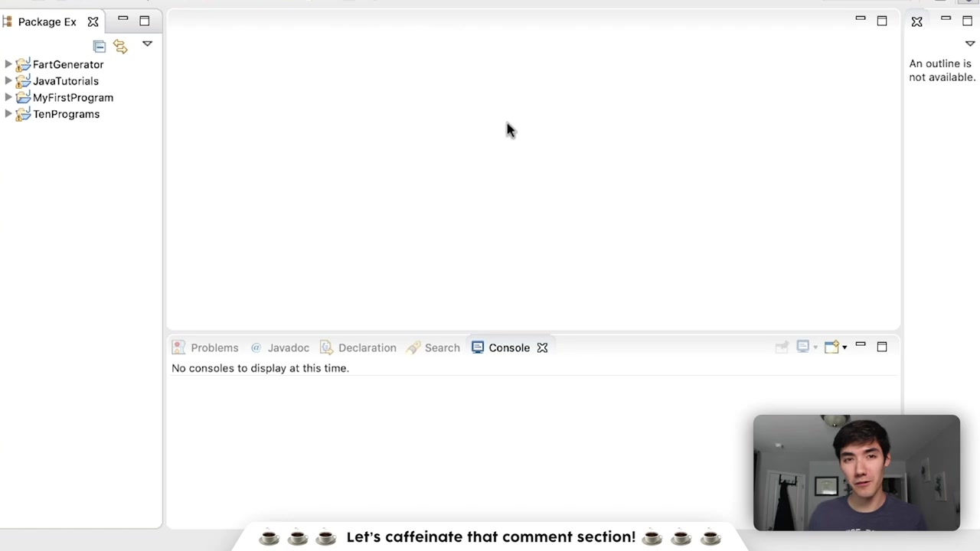Image resolution: width=980 pixels, height=551 pixels.
Task: Open the Declaration view
Action: pos(367,347)
